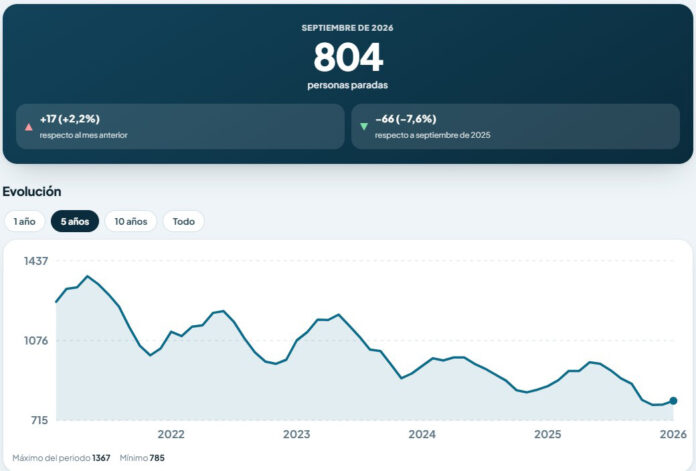Click the 'Mínimo 785' stat
This screenshot has height=471, width=696.
142,458
